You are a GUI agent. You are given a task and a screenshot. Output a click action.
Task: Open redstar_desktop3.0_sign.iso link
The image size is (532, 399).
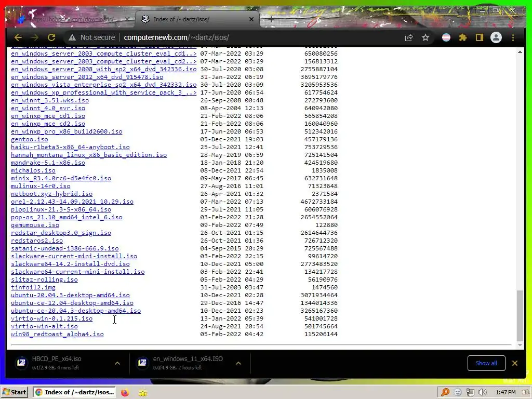(61, 233)
